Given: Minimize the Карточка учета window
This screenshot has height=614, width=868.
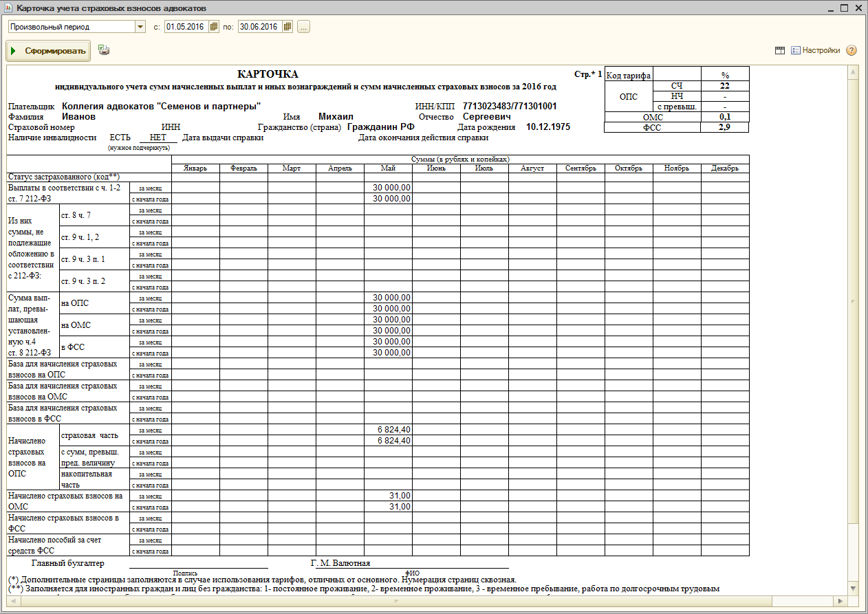Looking at the screenshot, I should (x=829, y=8).
